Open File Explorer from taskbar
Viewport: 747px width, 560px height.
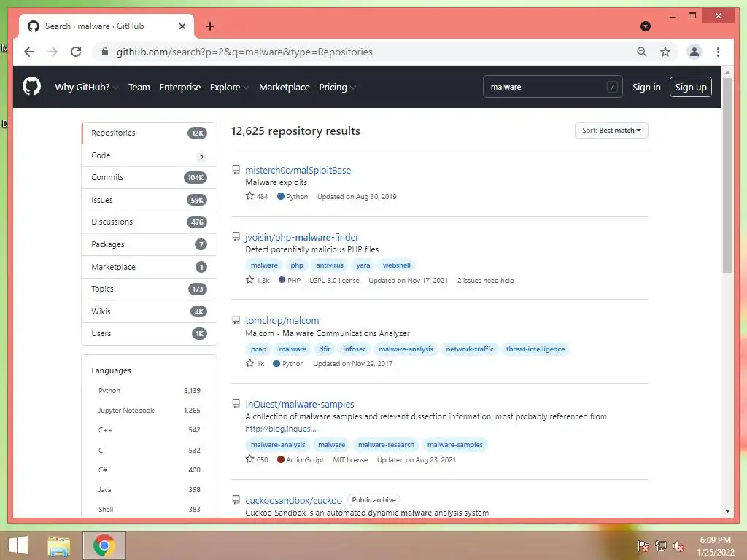point(59,545)
